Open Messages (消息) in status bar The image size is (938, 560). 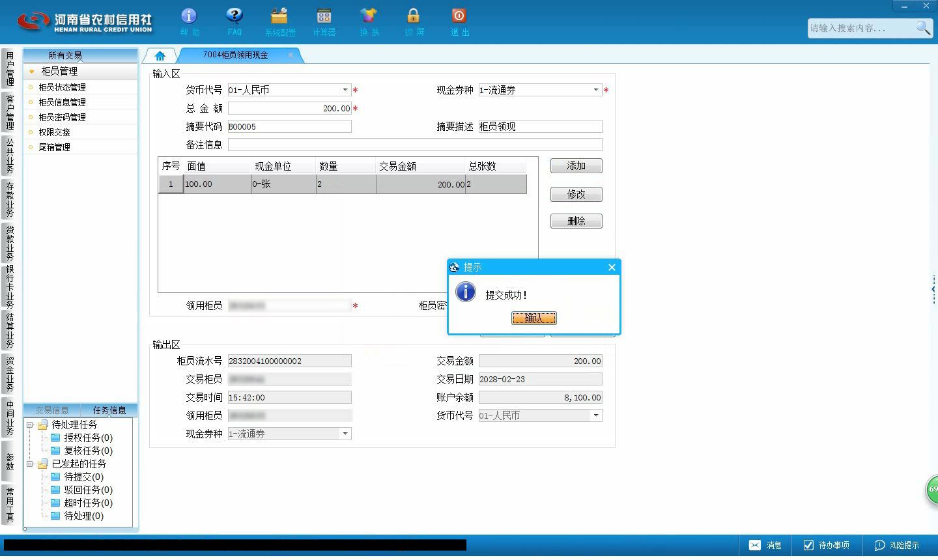765,545
